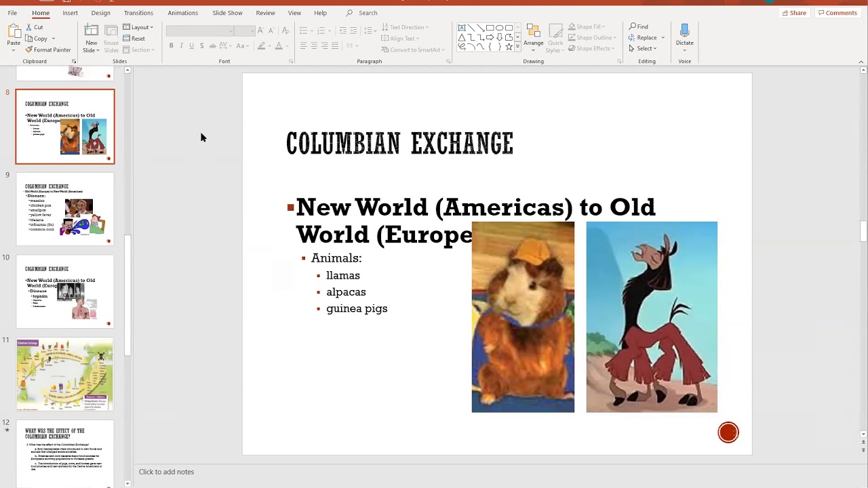Viewport: 868px width, 488px height.
Task: Expand the Replace dropdown arrow
Action: [663, 38]
